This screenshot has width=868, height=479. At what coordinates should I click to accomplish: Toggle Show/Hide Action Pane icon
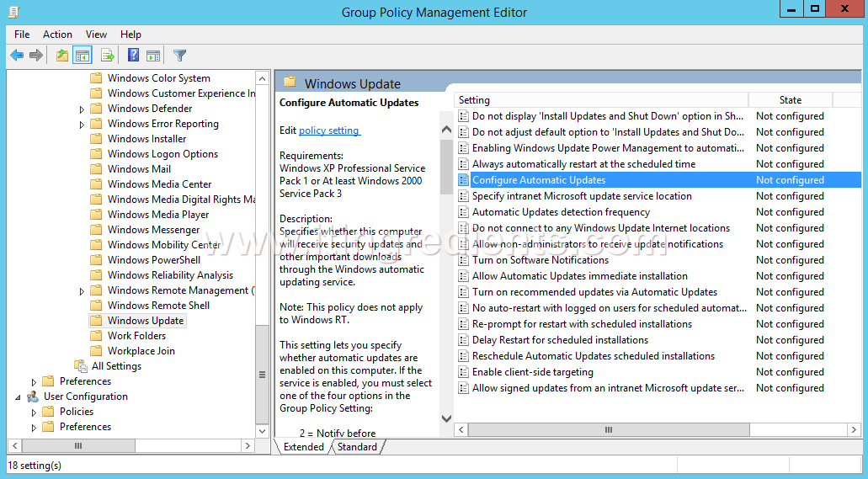point(153,56)
